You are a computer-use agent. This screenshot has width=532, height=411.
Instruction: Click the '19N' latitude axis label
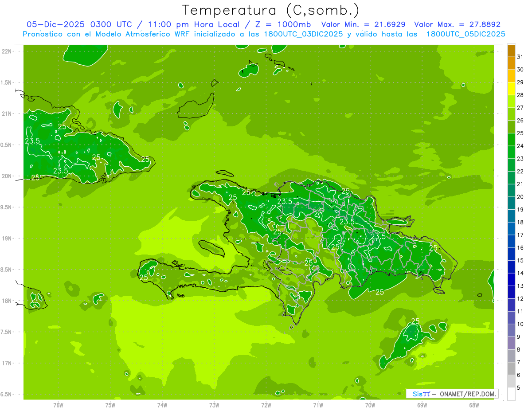7,239
